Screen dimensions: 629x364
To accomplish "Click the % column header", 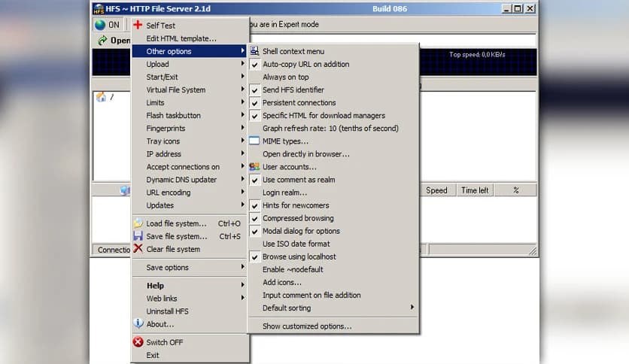I will [x=516, y=190].
